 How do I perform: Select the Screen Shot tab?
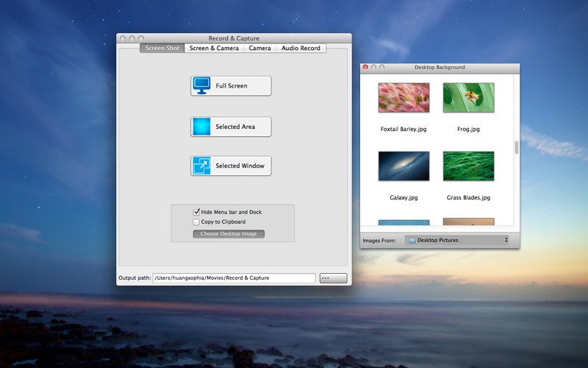(162, 48)
